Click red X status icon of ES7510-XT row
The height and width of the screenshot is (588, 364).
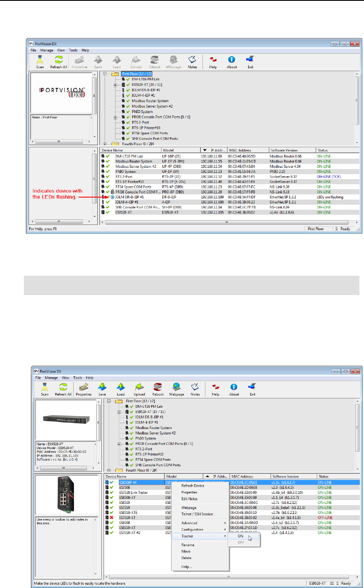(112, 518)
